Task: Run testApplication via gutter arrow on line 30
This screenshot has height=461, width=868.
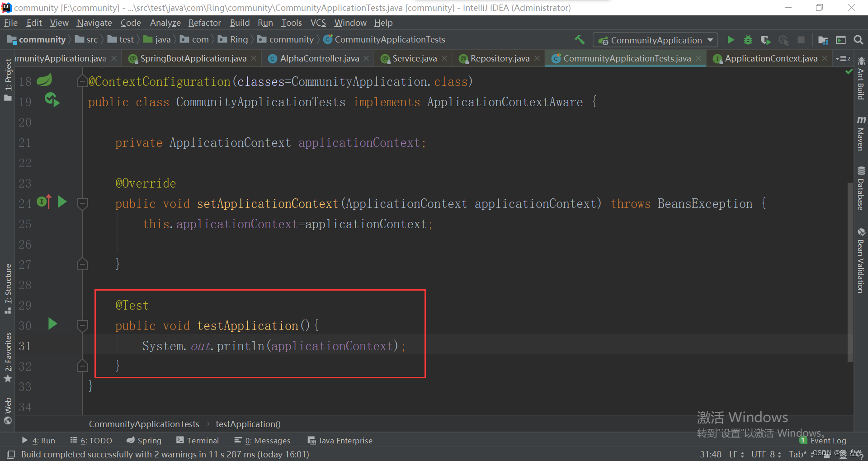Action: click(52, 324)
